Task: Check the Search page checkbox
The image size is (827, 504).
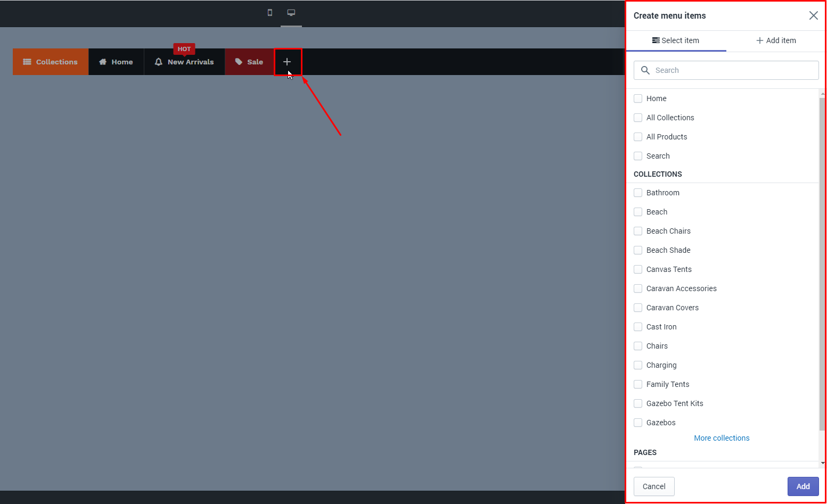Action: click(x=638, y=156)
